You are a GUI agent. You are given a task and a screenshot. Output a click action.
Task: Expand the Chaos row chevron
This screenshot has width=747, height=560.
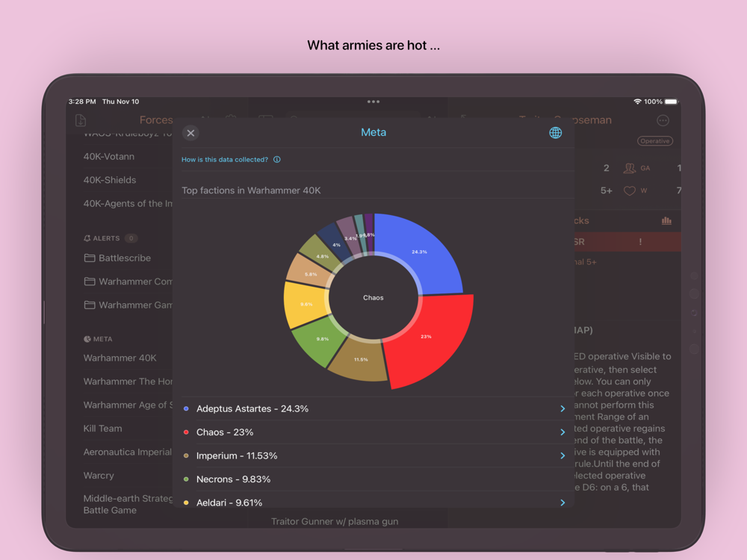point(562,432)
